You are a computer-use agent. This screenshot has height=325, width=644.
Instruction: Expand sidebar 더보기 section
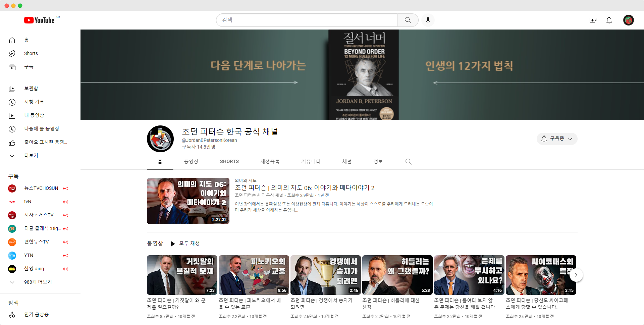click(x=40, y=156)
